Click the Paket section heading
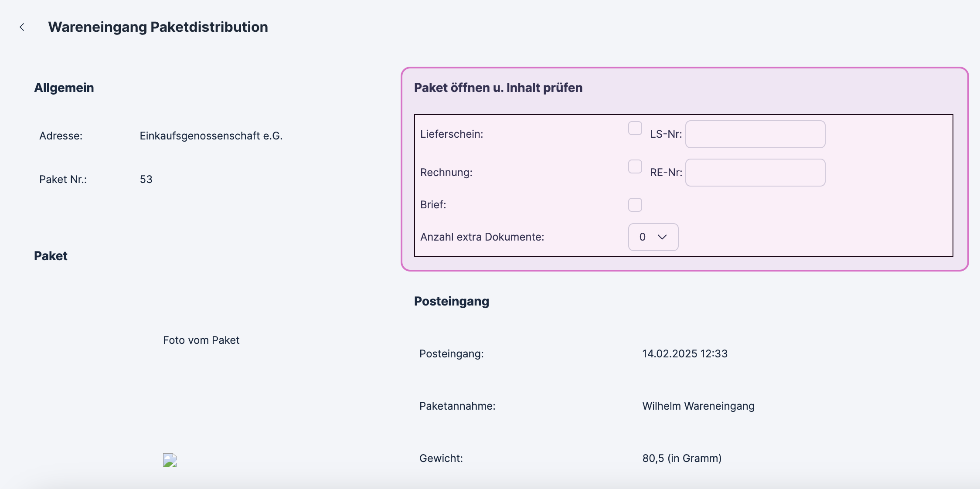 (x=51, y=256)
